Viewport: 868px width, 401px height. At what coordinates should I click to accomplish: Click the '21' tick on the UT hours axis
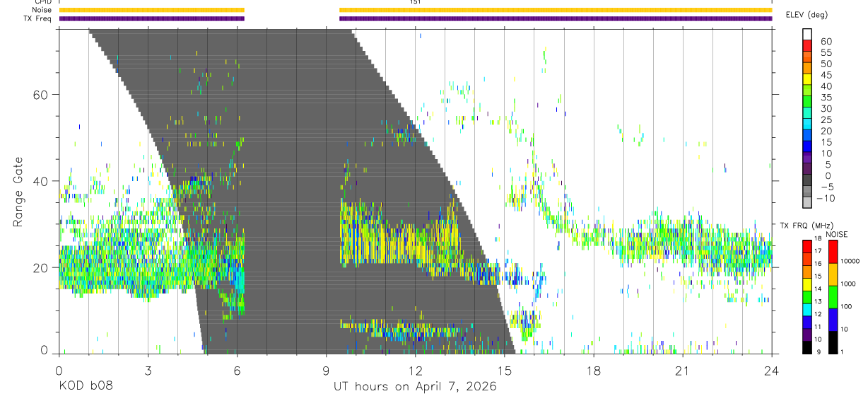click(683, 370)
